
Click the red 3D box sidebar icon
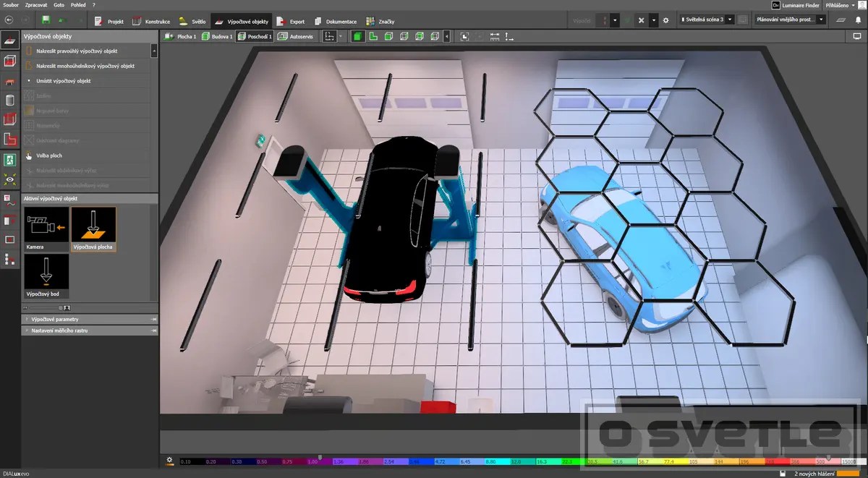9,61
